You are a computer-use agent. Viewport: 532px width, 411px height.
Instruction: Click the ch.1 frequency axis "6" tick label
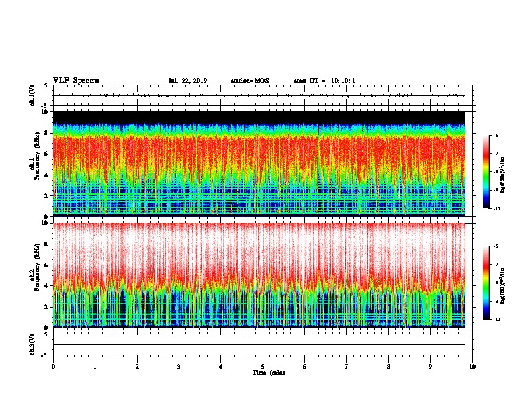(x=47, y=154)
